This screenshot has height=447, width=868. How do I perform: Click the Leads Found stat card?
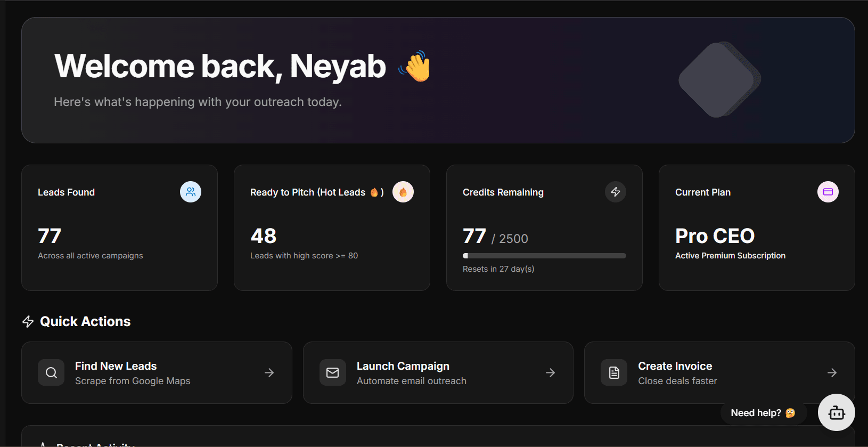point(119,227)
